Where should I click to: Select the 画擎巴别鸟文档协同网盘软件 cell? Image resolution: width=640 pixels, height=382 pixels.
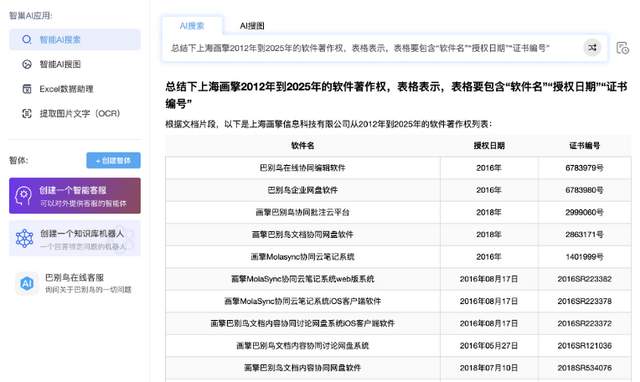(x=302, y=235)
